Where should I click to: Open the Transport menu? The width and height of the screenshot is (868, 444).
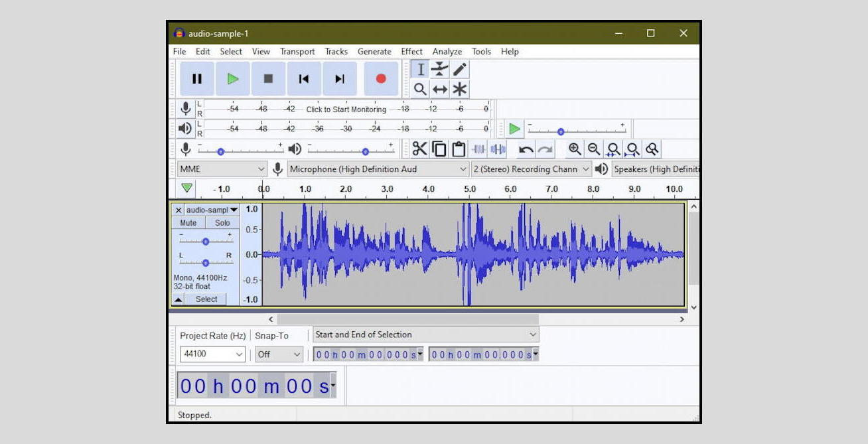coord(297,51)
